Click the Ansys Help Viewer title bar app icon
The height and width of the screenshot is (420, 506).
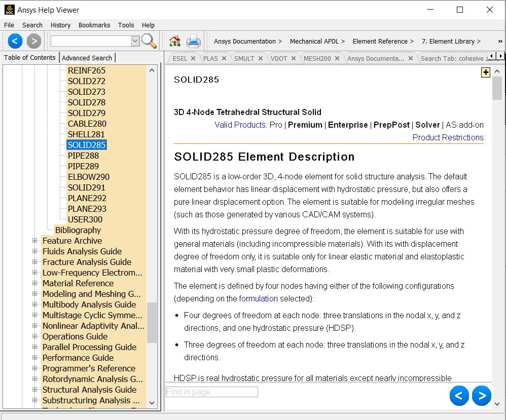pyautogui.click(x=9, y=10)
